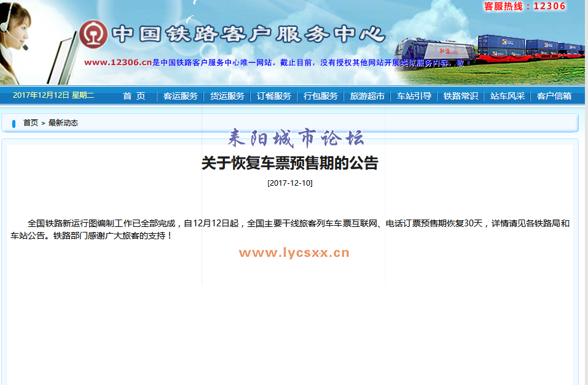Go to 首页 in the breadcrumb
This screenshot has height=385, width=588.
[x=30, y=123]
